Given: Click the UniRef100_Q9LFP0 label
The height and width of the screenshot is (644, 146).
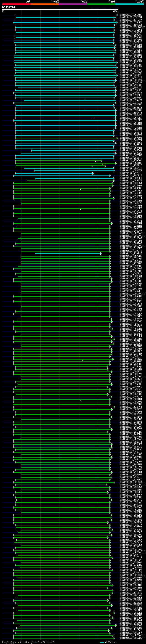Looking at the screenshot, I should pos(131,120).
